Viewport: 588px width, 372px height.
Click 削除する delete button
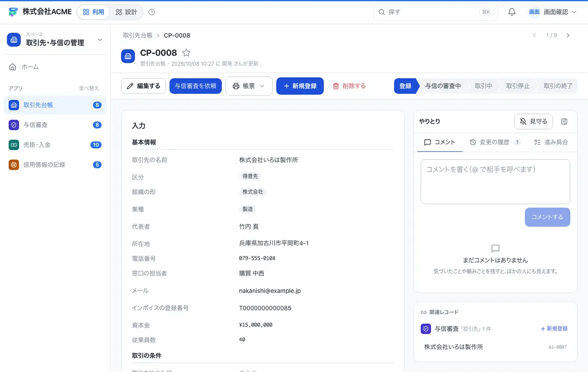[x=350, y=86]
